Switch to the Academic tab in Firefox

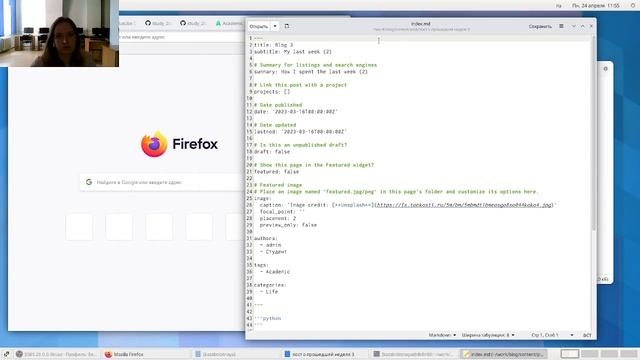(x=229, y=23)
